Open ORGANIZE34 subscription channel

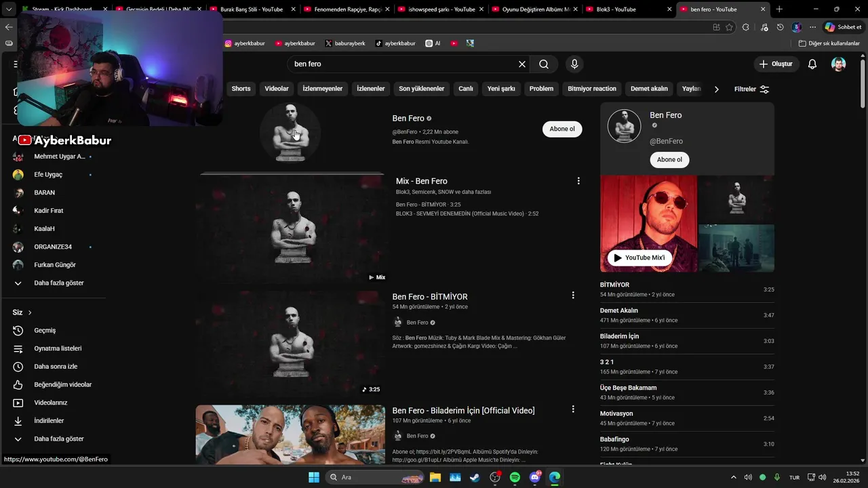pos(54,247)
